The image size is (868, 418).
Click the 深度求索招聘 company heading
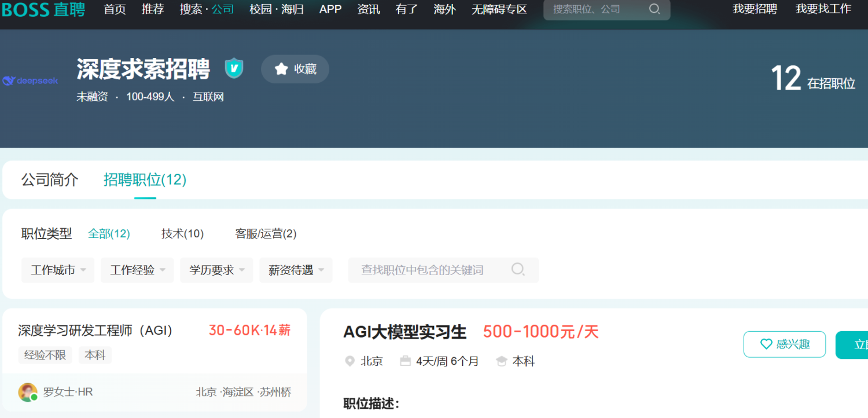(x=143, y=69)
